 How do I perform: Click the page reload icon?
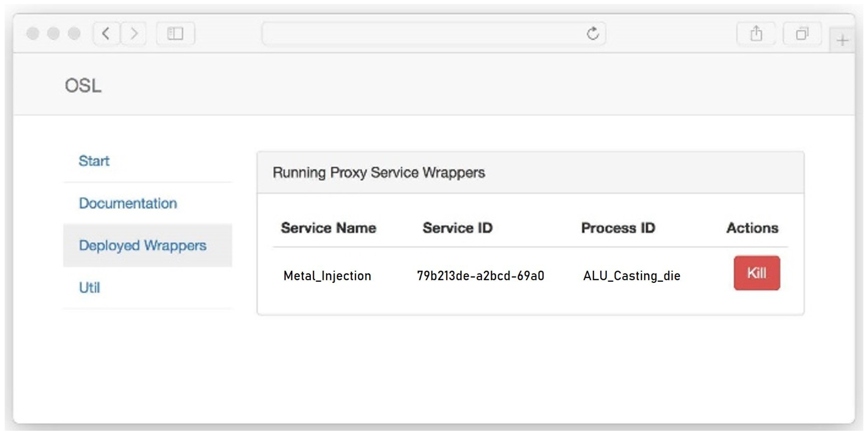(x=593, y=33)
